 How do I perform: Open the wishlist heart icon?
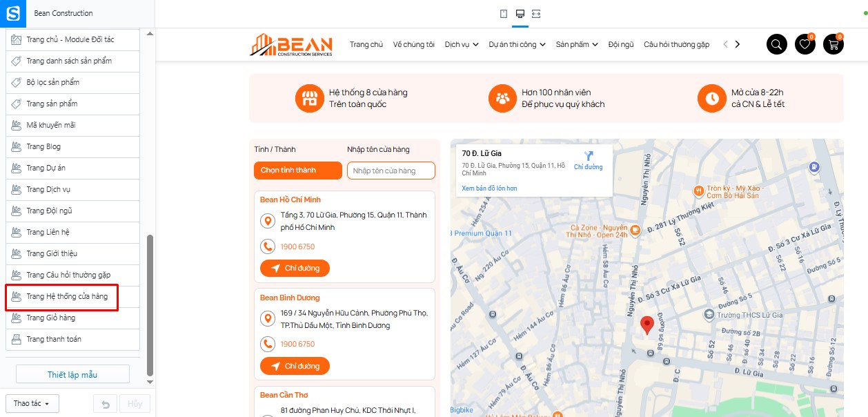[805, 44]
